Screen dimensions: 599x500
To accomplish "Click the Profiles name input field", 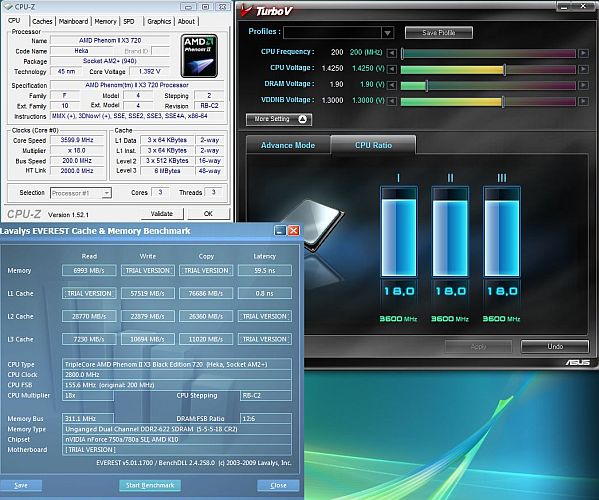I will pyautogui.click(x=332, y=33).
